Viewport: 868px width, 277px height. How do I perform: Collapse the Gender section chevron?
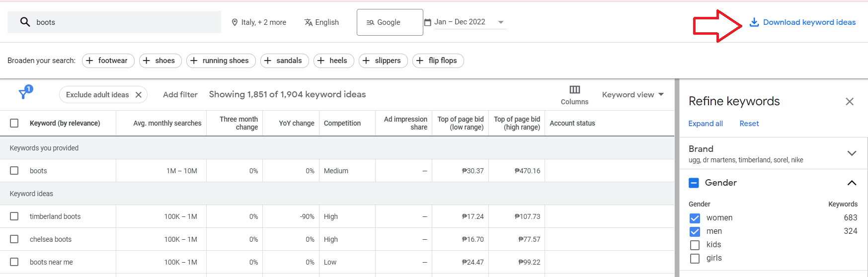852,183
